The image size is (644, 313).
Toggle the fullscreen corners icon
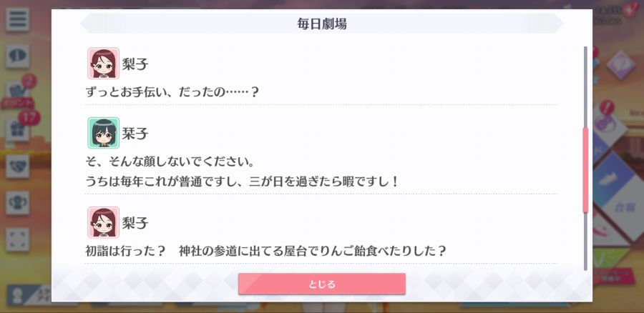point(17,239)
